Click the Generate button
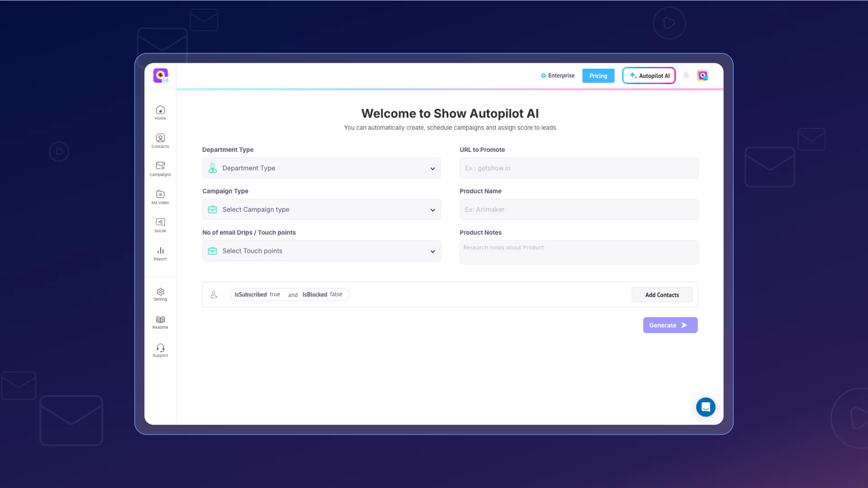 click(x=670, y=325)
